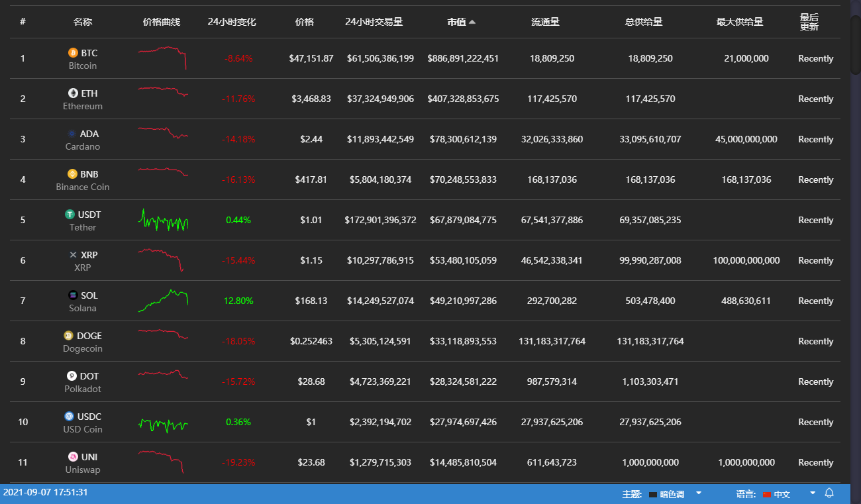Sort by the 名称 column header
Viewport: 861px width, 504px height.
83,22
